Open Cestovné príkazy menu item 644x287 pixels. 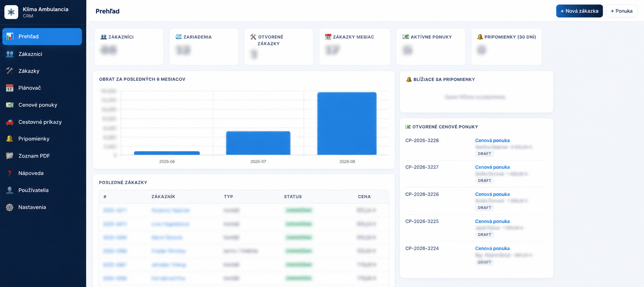tap(42, 122)
